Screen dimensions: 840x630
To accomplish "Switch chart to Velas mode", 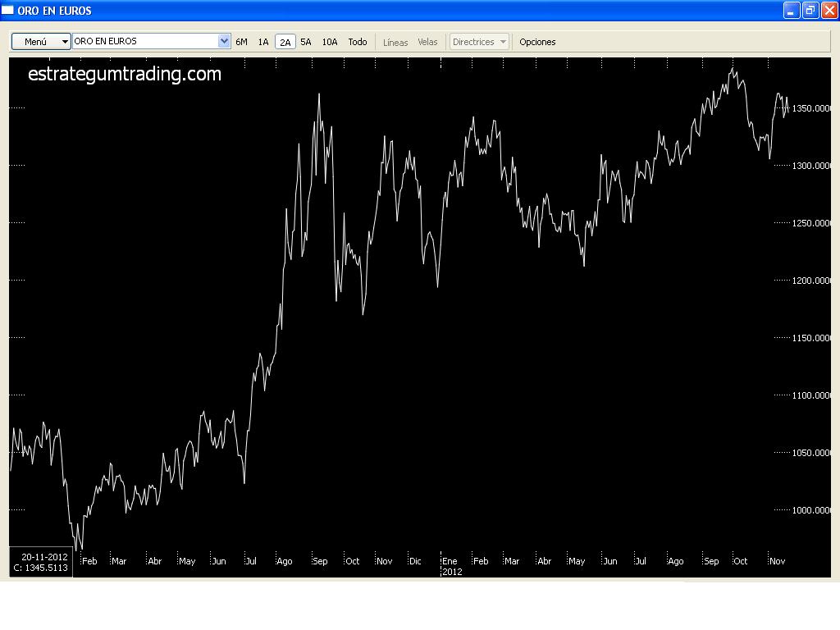I will click(x=427, y=42).
